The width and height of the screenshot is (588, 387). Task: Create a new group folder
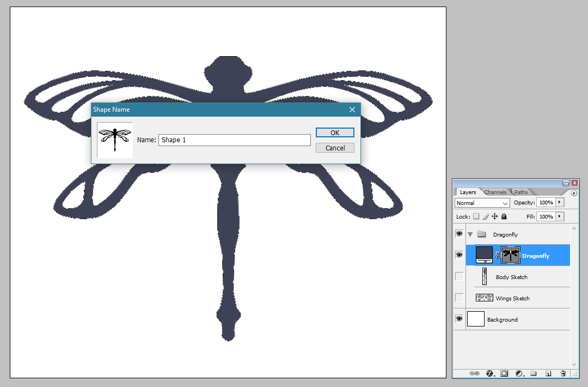pos(534,373)
